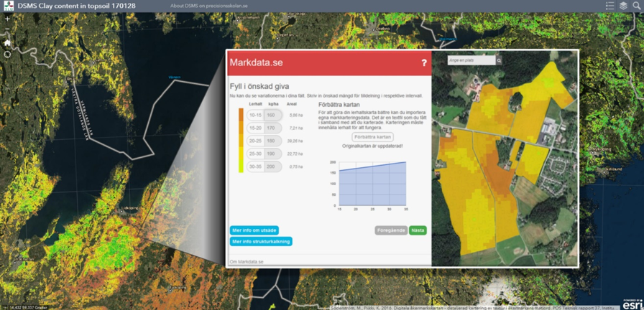Click the find my location circle icon
644x310 pixels.
click(x=7, y=55)
